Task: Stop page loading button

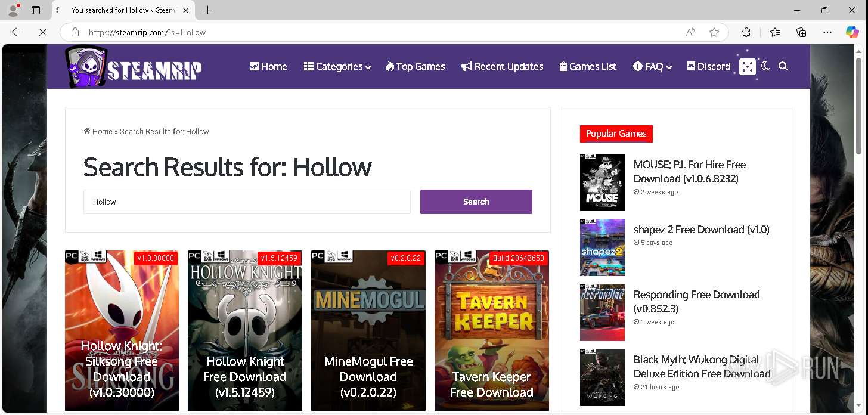Action: (x=43, y=32)
